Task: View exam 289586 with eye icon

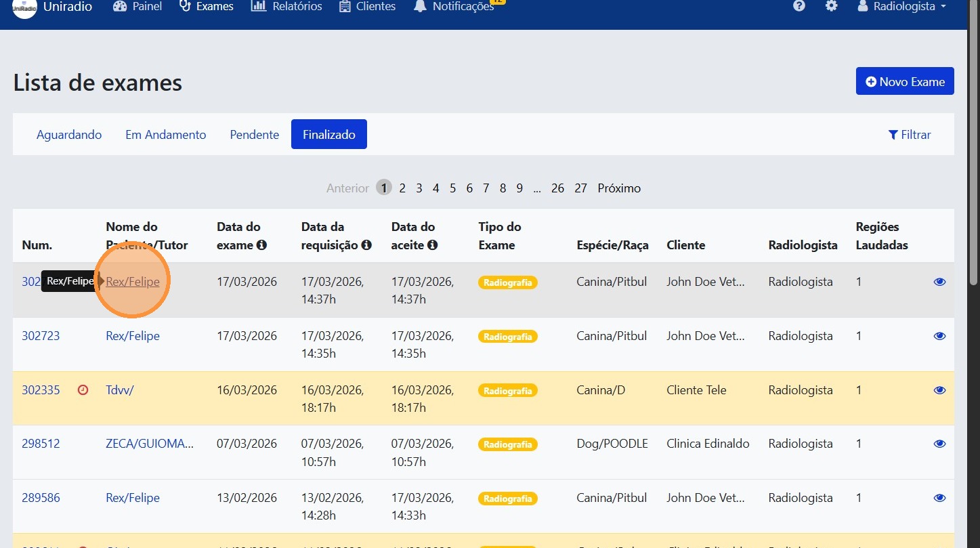Action: coord(939,498)
